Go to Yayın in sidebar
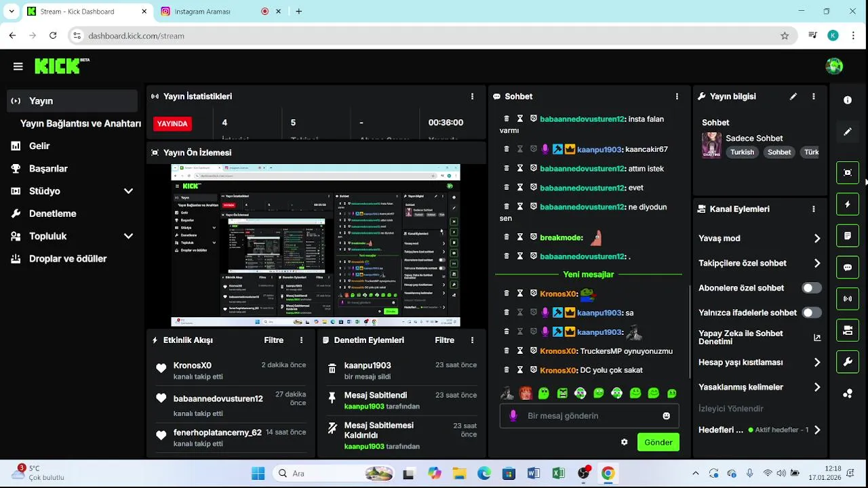This screenshot has width=868, height=488. [x=72, y=101]
